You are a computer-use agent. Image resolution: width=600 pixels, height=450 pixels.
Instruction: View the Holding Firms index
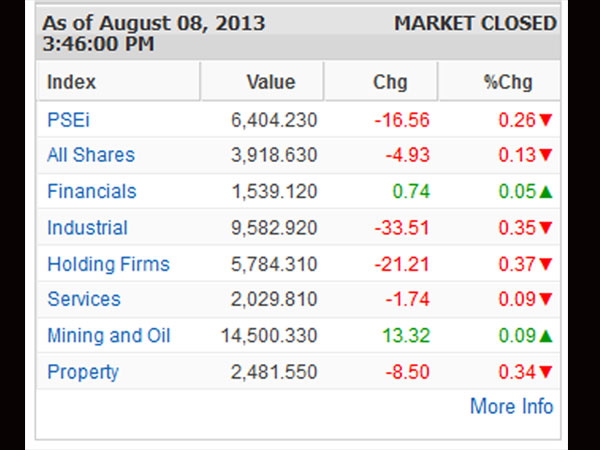tap(108, 264)
